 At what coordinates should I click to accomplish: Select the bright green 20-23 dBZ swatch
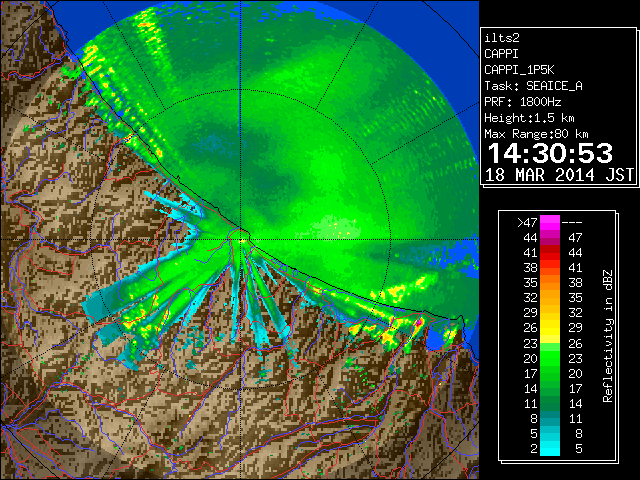(550, 358)
